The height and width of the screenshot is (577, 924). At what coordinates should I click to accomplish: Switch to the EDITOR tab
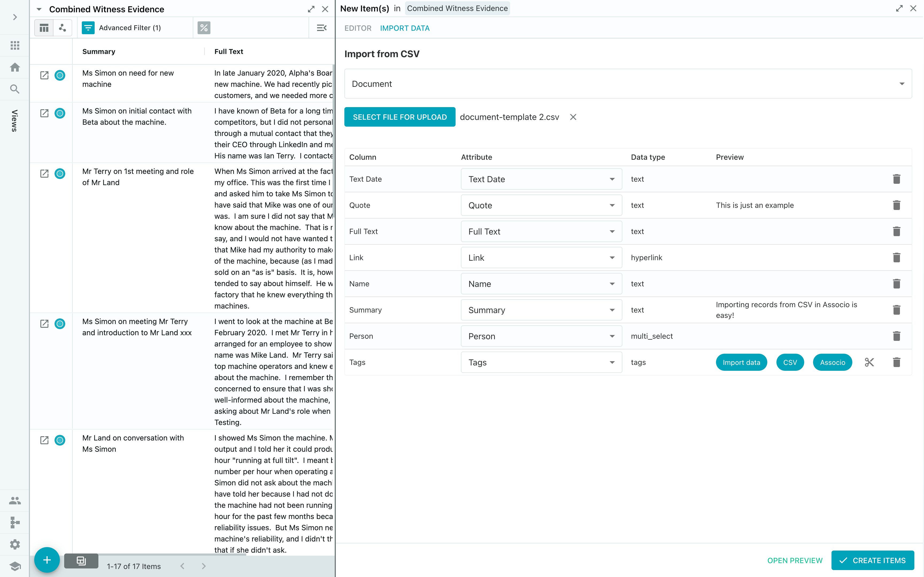tap(357, 28)
